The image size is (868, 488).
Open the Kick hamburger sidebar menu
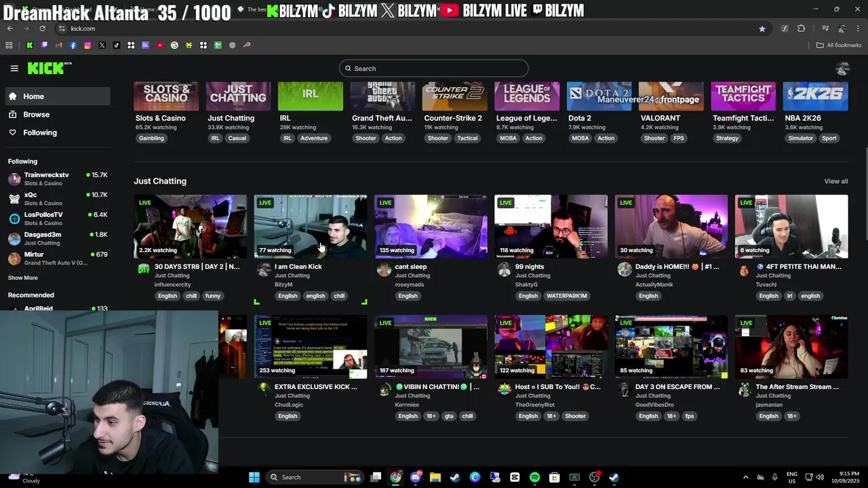tap(14, 68)
